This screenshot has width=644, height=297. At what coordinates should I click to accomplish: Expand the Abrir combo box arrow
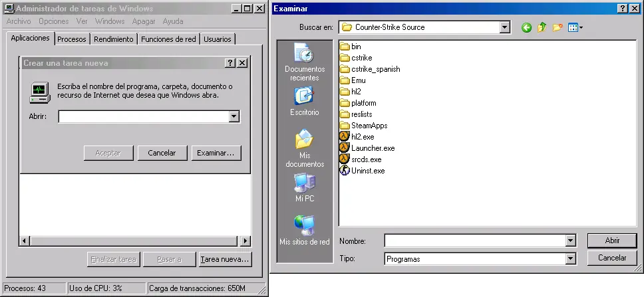point(234,116)
